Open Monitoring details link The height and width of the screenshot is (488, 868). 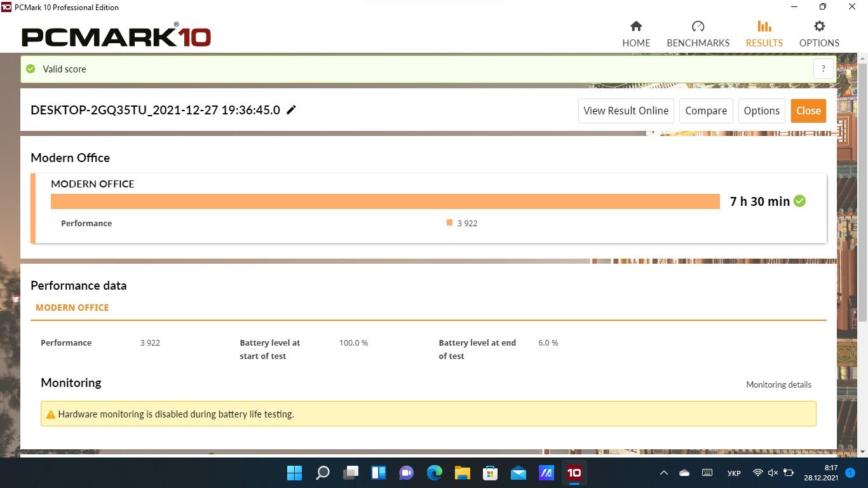pos(778,384)
